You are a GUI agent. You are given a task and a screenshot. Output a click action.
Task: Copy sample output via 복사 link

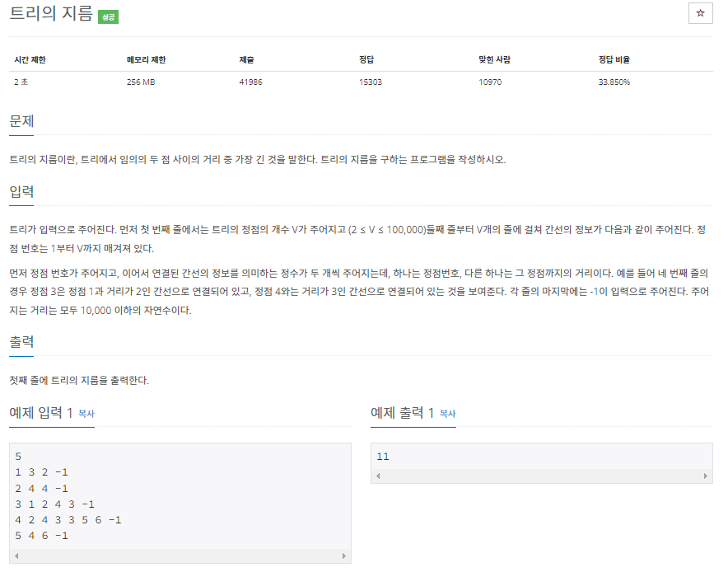pos(447,414)
